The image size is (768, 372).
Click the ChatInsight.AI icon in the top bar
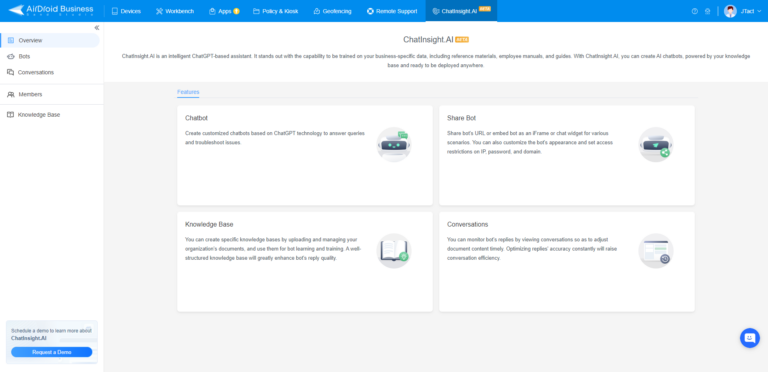coord(436,11)
